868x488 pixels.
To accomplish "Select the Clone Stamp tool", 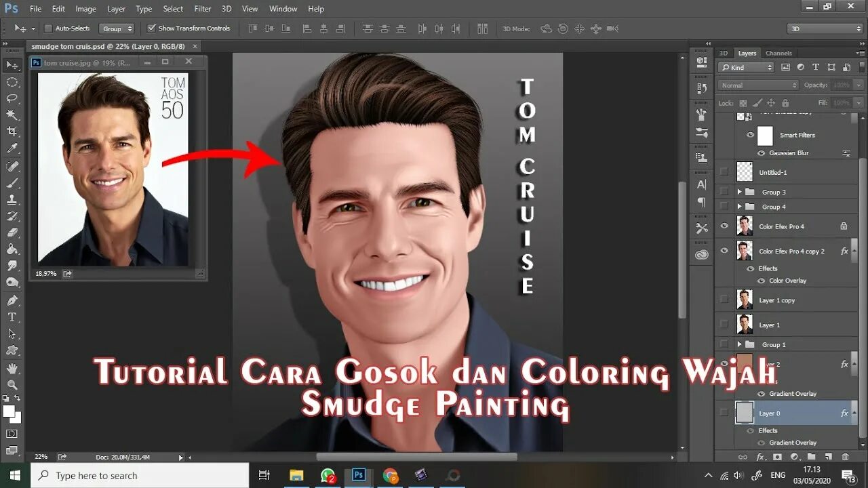I will point(12,200).
